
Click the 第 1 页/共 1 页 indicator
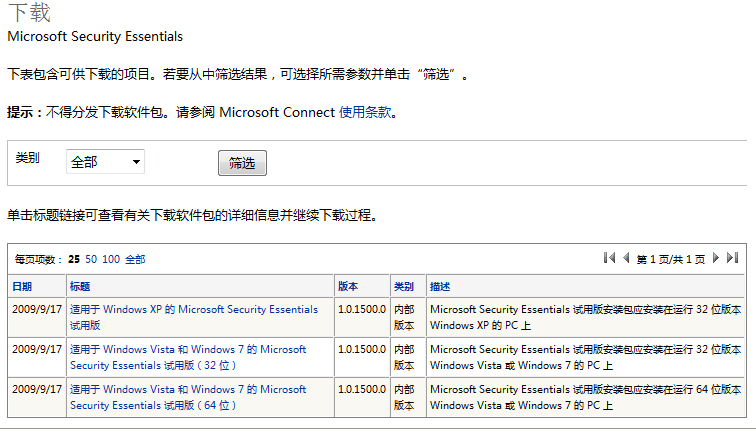671,259
